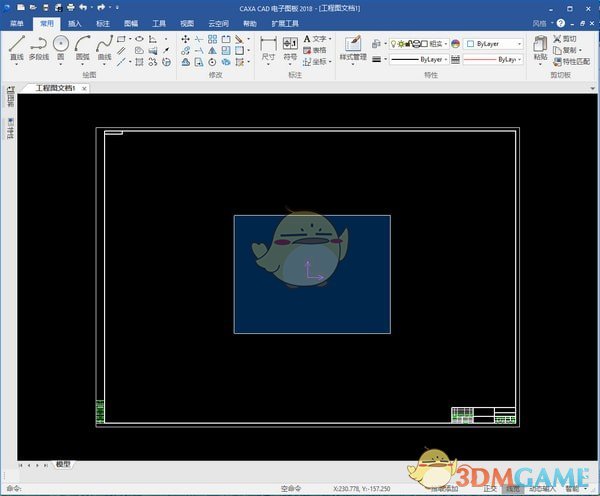This screenshot has width=600, height=496.
Task: Select the 直线 (Line) drawing tool
Action: coord(16,49)
